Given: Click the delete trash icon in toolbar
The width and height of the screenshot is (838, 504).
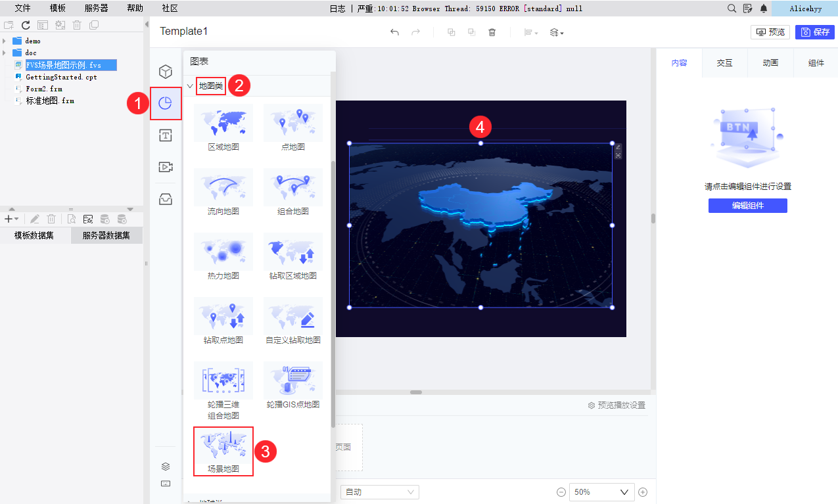Looking at the screenshot, I should tap(492, 32).
